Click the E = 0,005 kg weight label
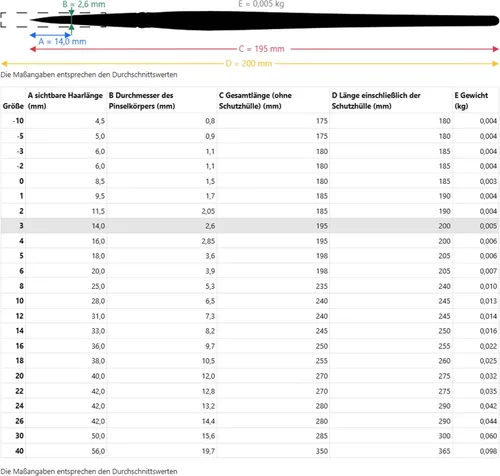The height and width of the screenshot is (476, 500). [261, 4]
